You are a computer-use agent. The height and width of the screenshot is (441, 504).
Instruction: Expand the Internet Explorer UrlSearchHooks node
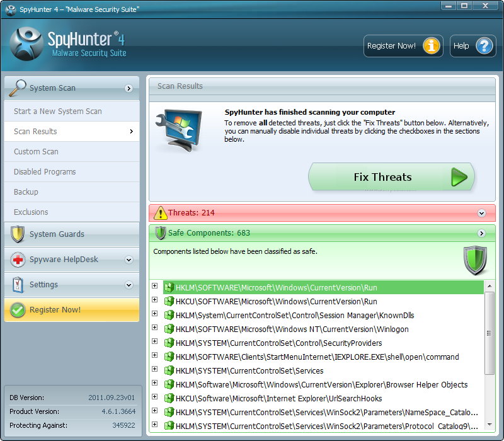154,396
